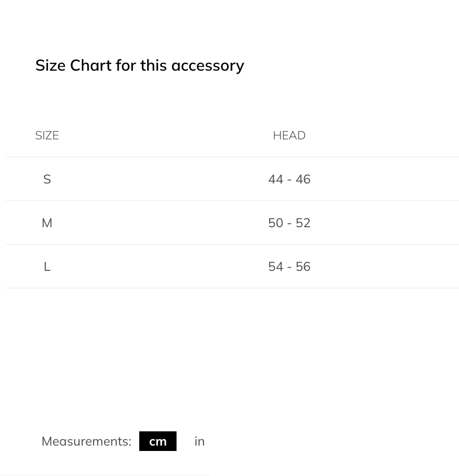This screenshot has height=476, width=459.
Task: Click the number 50 in M row
Action: [276, 223]
